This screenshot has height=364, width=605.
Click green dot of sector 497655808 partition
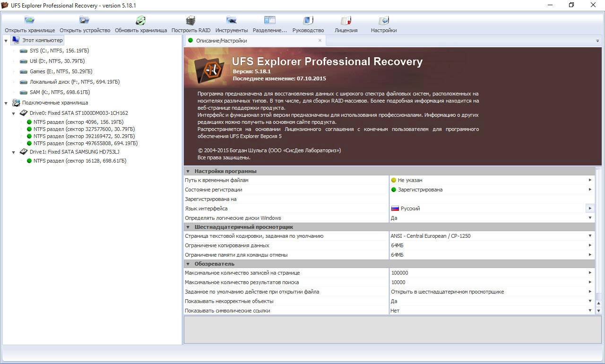click(29, 143)
